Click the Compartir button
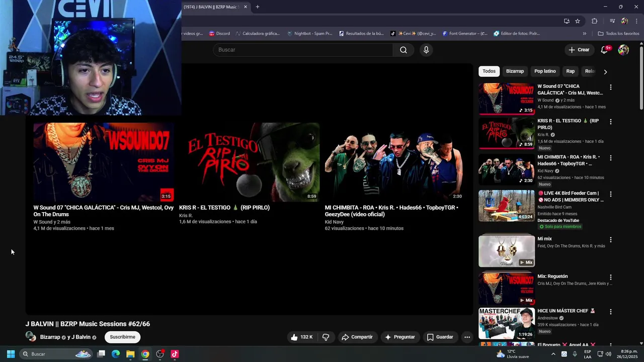644x362 pixels. point(357,337)
